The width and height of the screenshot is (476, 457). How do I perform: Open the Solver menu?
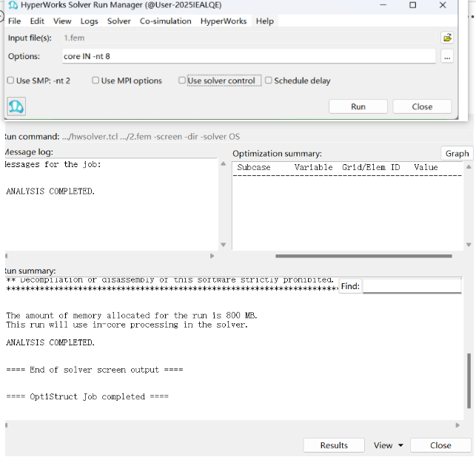[119, 21]
